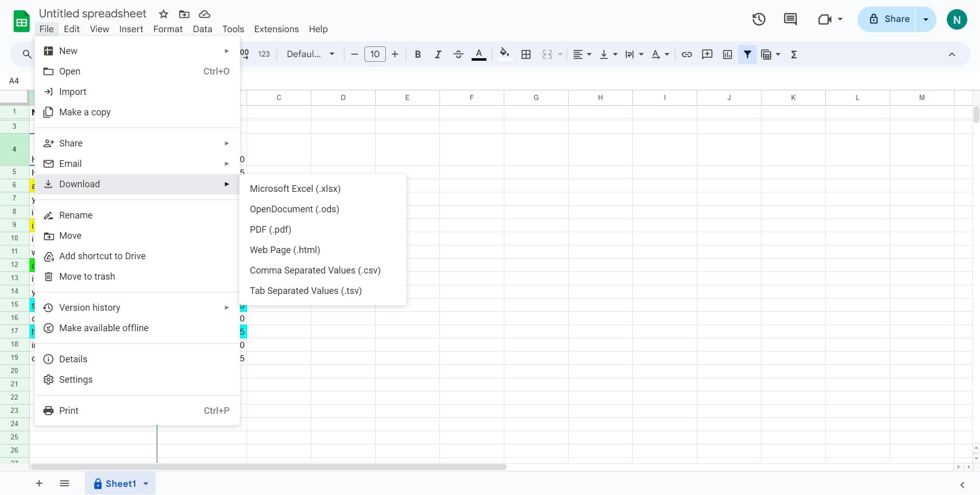This screenshot has width=980, height=495.
Task: Toggle the filter button
Action: point(747,54)
